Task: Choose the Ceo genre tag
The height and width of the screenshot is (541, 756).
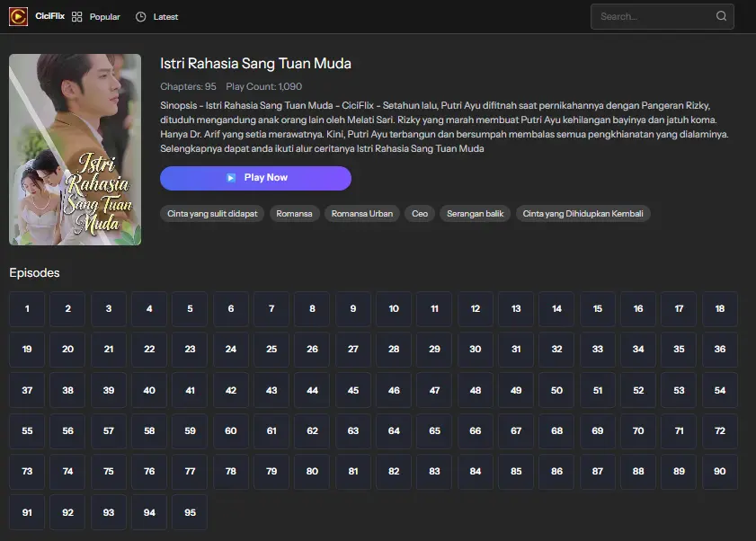Action: tap(420, 214)
